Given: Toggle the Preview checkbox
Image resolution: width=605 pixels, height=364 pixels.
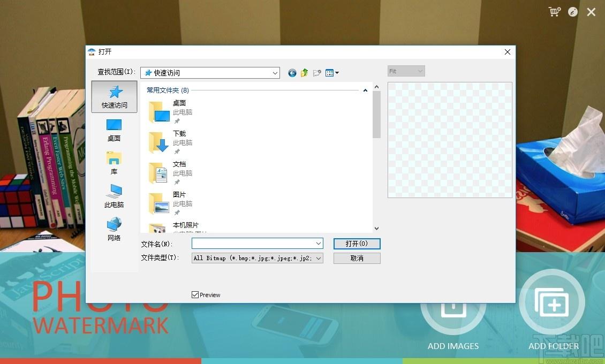Looking at the screenshot, I should tap(195, 295).
